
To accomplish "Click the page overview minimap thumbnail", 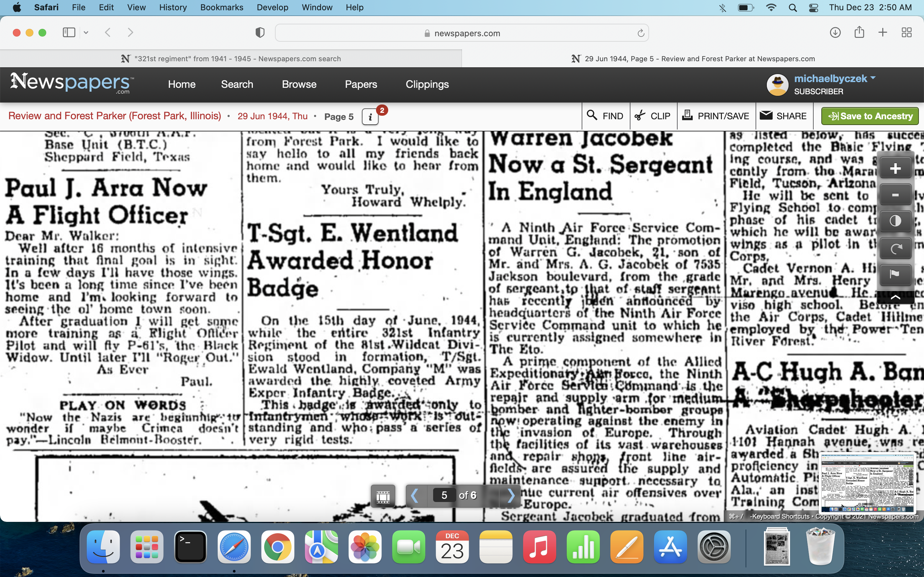I will [x=868, y=483].
